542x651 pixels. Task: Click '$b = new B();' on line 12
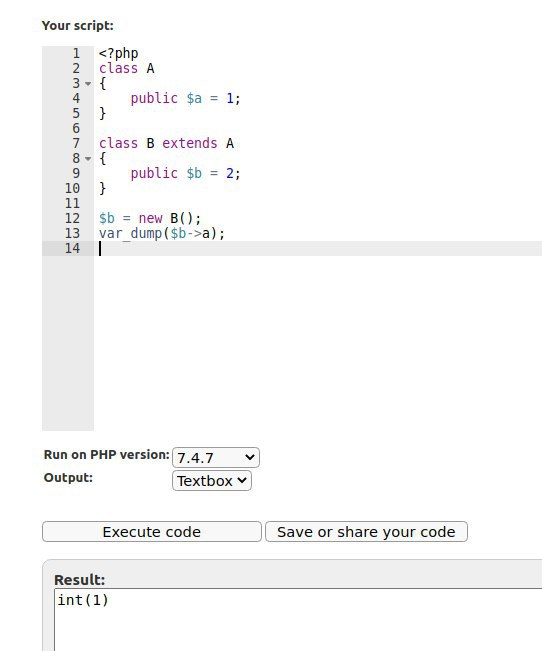pyautogui.click(x=150, y=218)
